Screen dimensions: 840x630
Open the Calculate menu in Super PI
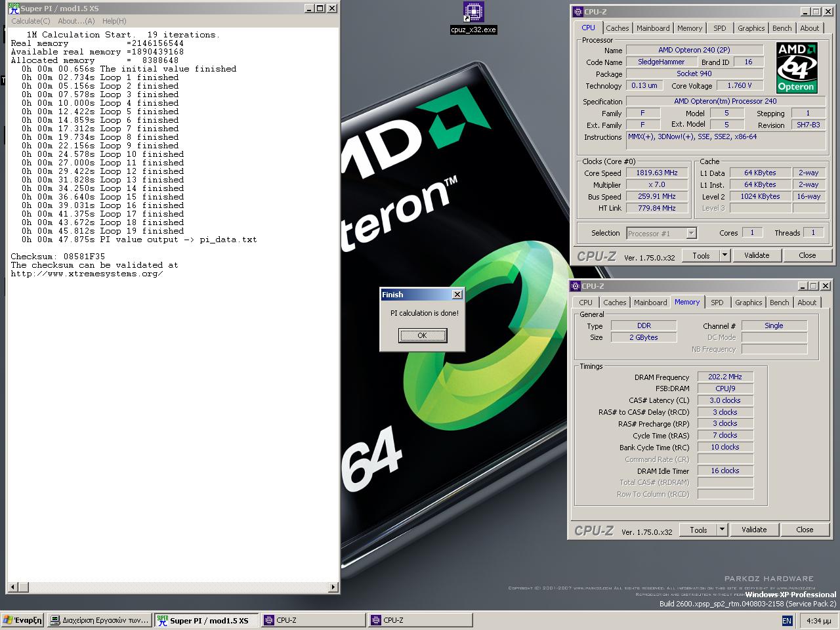pos(31,21)
